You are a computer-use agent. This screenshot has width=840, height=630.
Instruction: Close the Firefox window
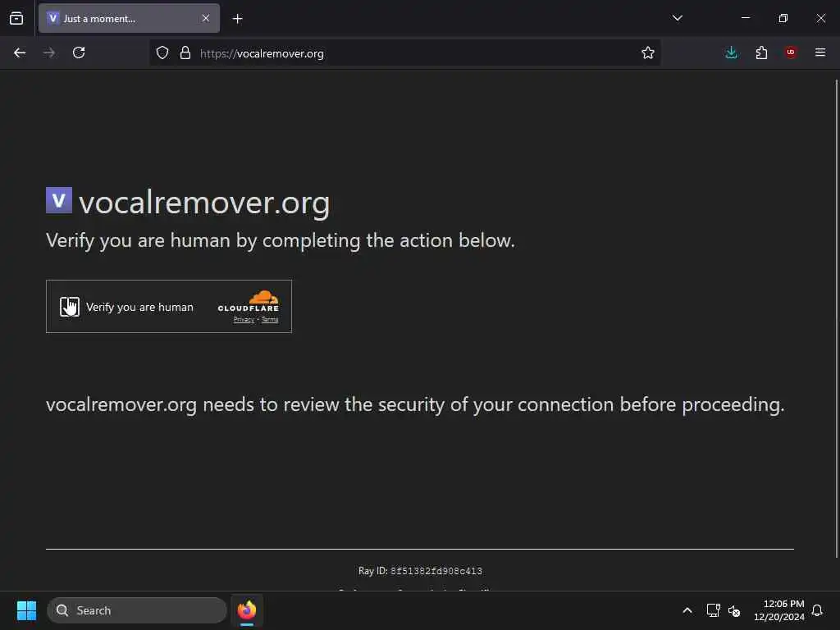click(x=820, y=18)
